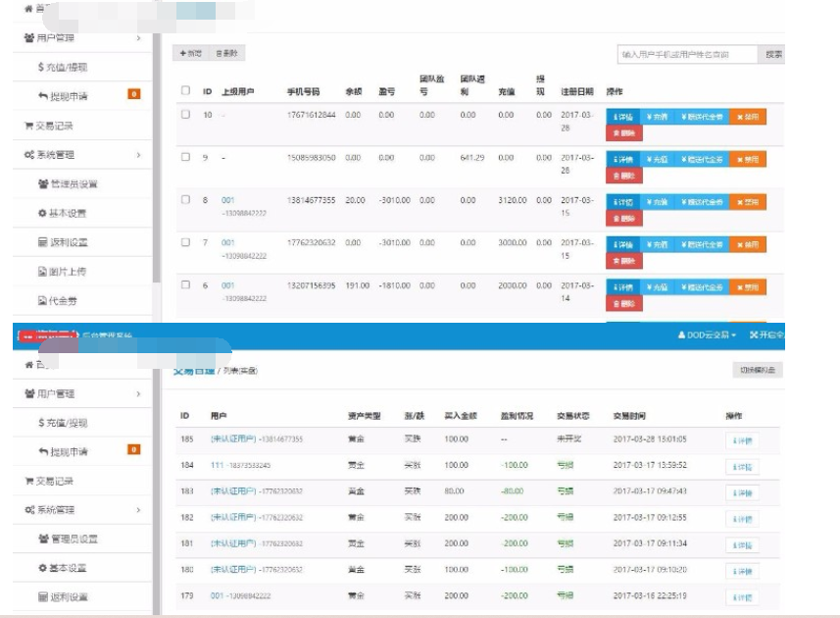This screenshot has width=840, height=618.
Task: Open 交易记录 in the lower sidebar
Action: [x=54, y=482]
